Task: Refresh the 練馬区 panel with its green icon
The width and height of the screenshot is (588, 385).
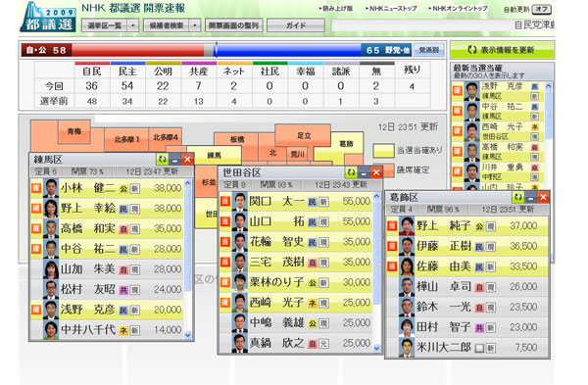Action: coord(163,160)
